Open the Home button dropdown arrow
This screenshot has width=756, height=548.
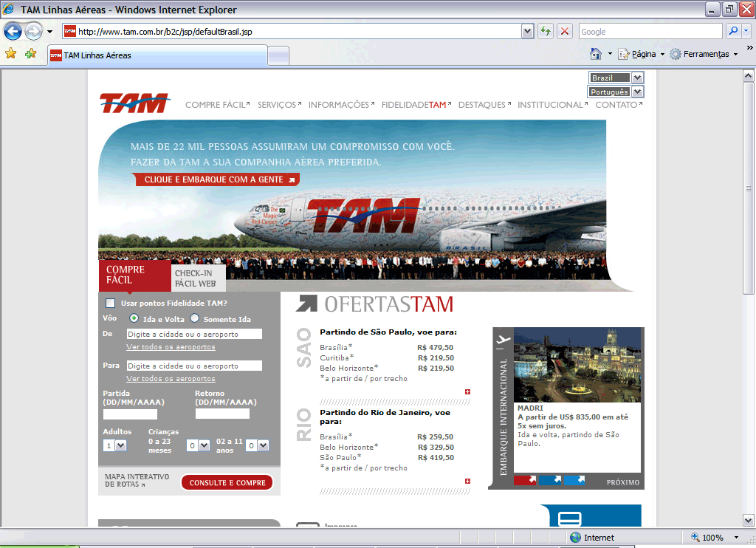click(610, 54)
